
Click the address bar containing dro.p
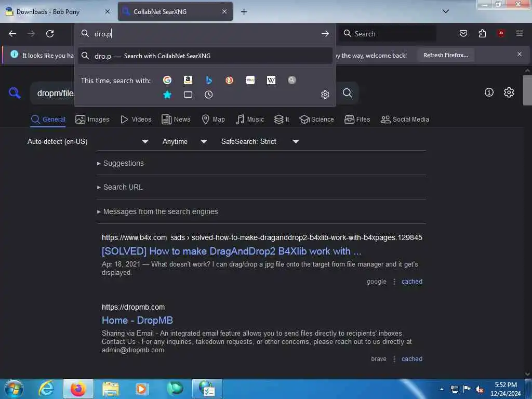[x=205, y=34]
